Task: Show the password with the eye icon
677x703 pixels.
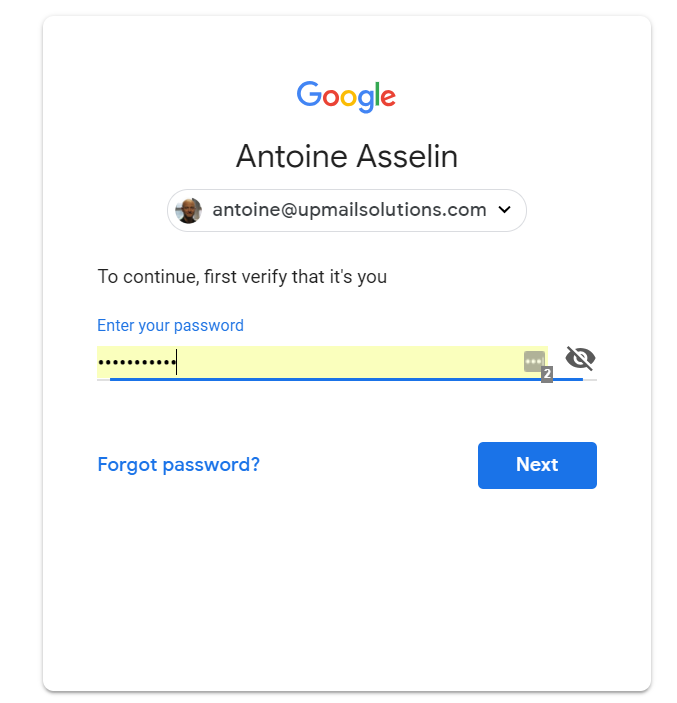Action: (580, 358)
